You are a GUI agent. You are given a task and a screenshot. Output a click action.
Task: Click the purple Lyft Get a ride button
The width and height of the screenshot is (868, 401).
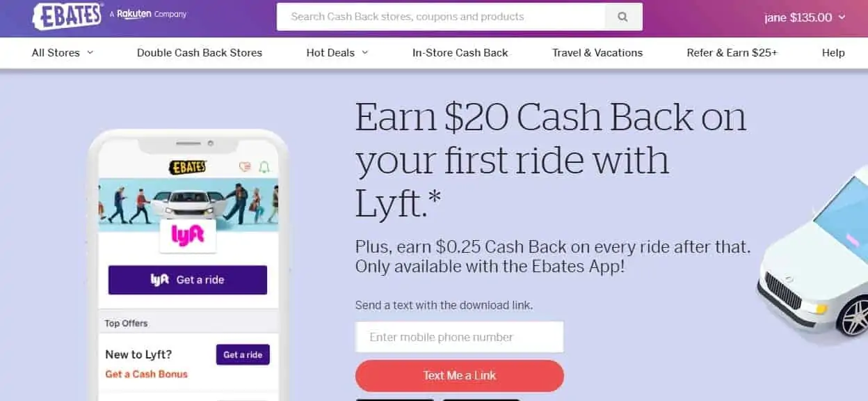point(188,280)
